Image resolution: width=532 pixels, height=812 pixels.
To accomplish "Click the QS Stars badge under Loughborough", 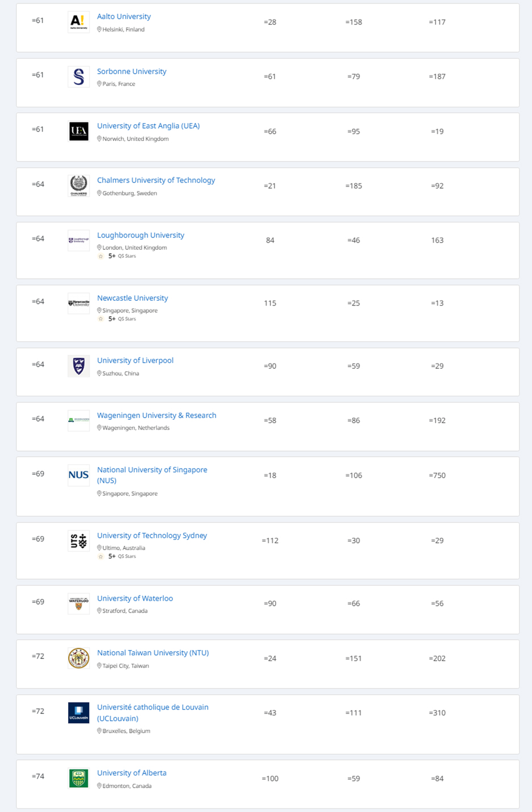I will (117, 256).
